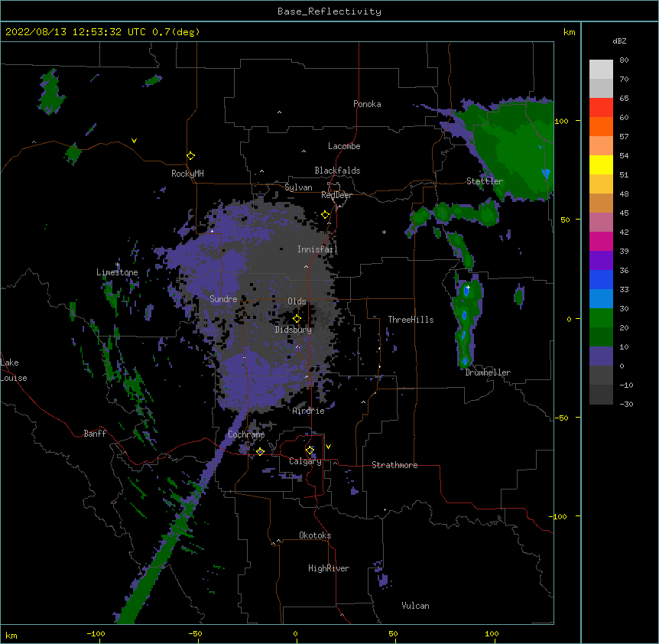Viewport: 659px width, 644px height.
Task: Click the Lake Louise label
Action: [14, 370]
